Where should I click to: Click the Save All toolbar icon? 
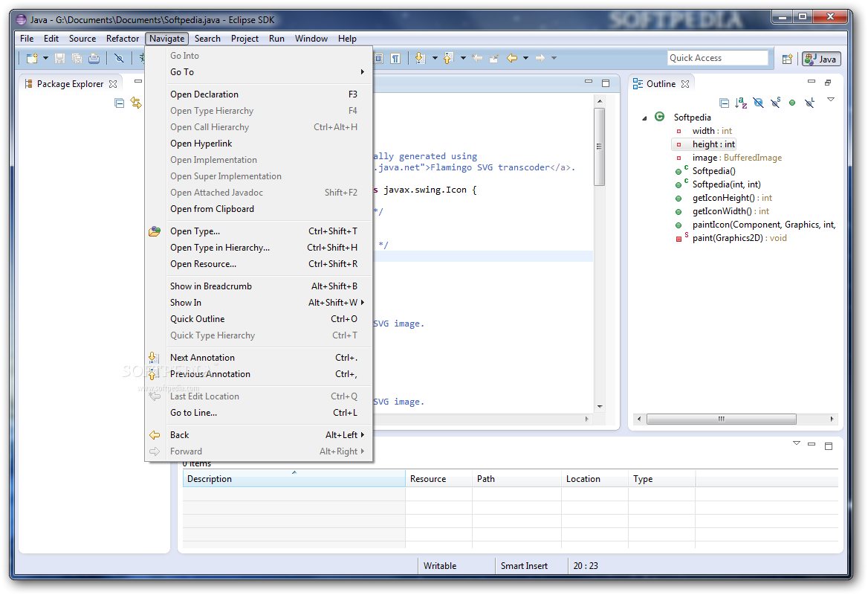click(x=77, y=58)
